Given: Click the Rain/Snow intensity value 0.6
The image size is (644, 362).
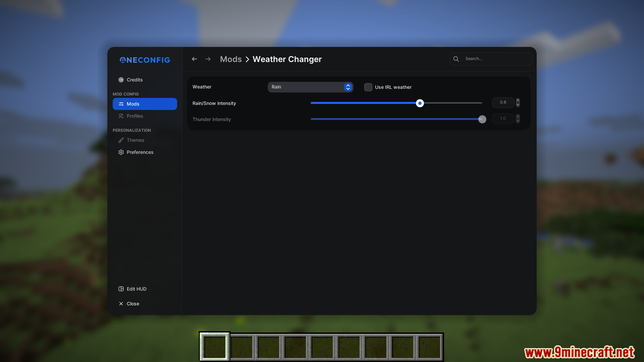Looking at the screenshot, I should 503,103.
